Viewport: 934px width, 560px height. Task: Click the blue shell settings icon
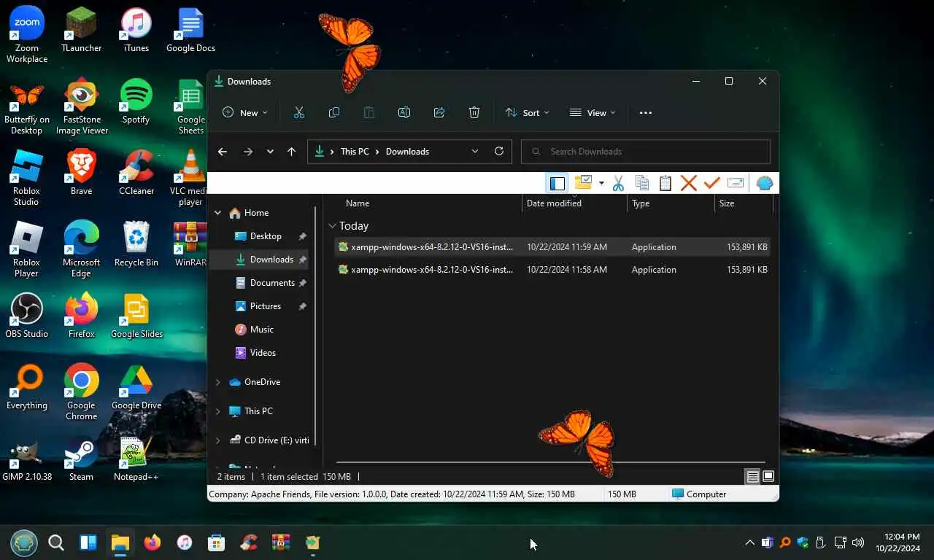(x=765, y=183)
